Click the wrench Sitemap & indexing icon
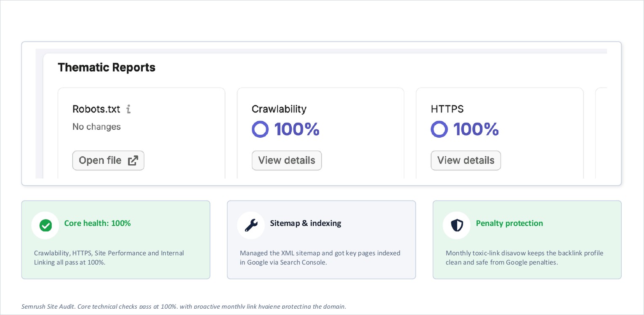The height and width of the screenshot is (315, 644). point(251,225)
